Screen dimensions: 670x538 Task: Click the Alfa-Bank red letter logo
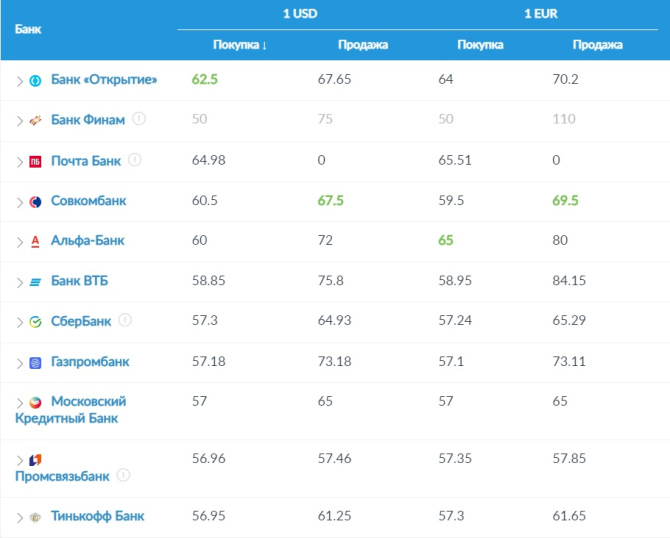(x=35, y=241)
